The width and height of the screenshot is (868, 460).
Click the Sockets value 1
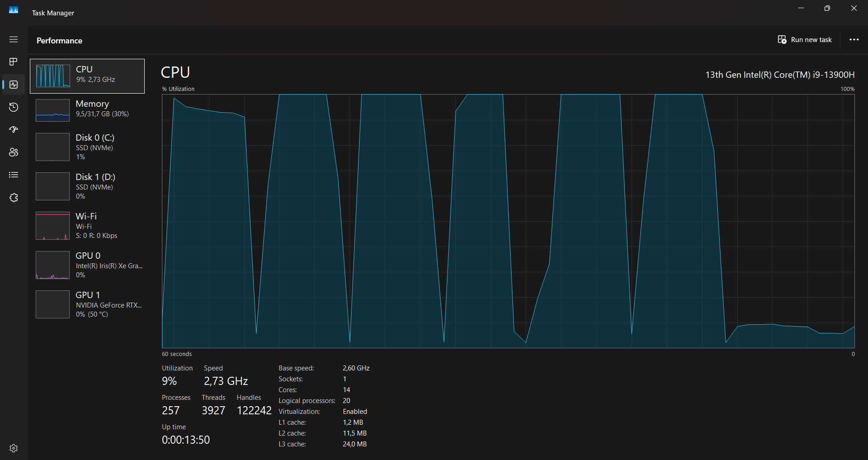point(345,379)
